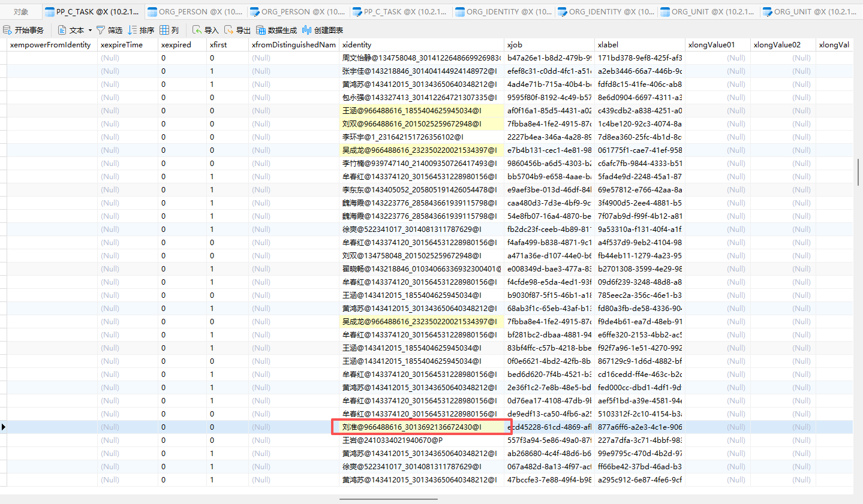Click xjob cell 9595f80f-8192-4c49
The width and height of the screenshot is (863, 504).
coord(549,98)
